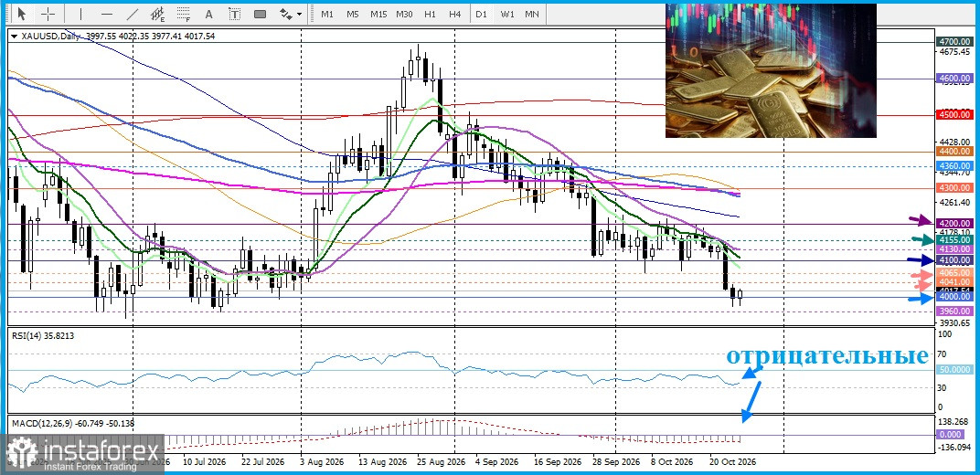
Task: Switch to M15 timeframe
Action: [378, 14]
